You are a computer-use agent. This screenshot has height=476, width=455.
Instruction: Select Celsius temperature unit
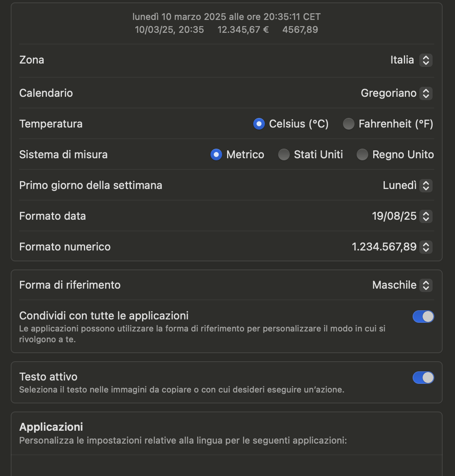point(259,123)
